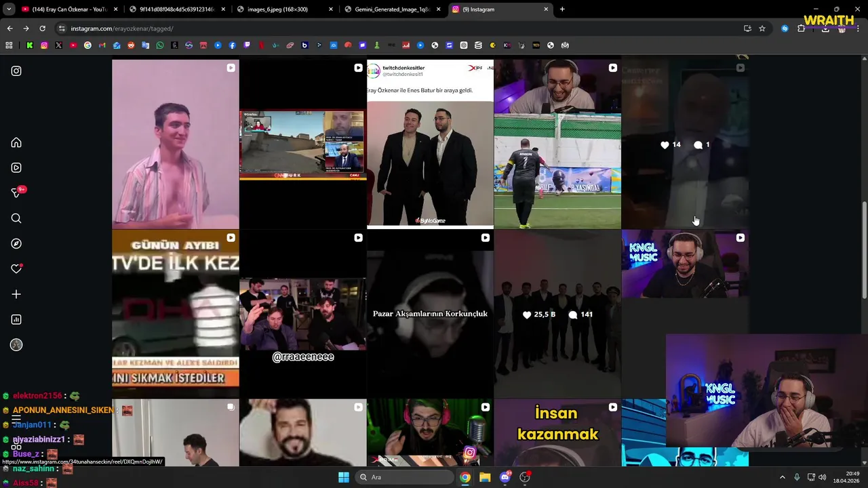Open Google bookmark icon

(87, 45)
